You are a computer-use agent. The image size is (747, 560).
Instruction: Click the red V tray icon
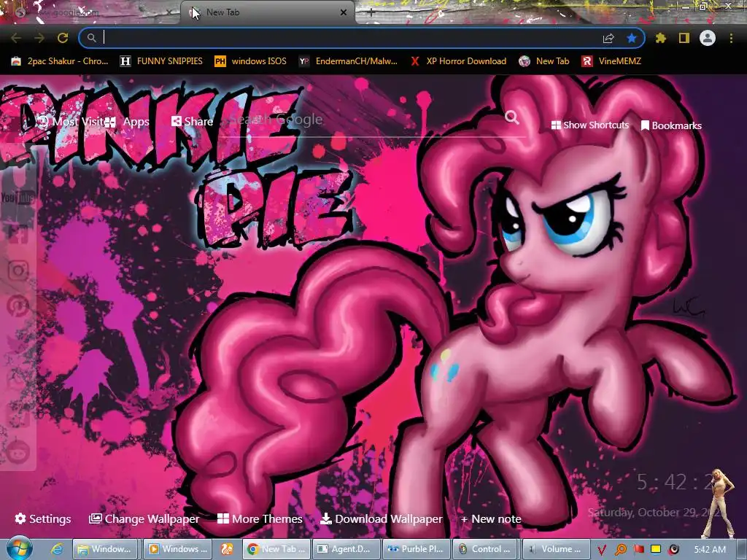(601, 550)
